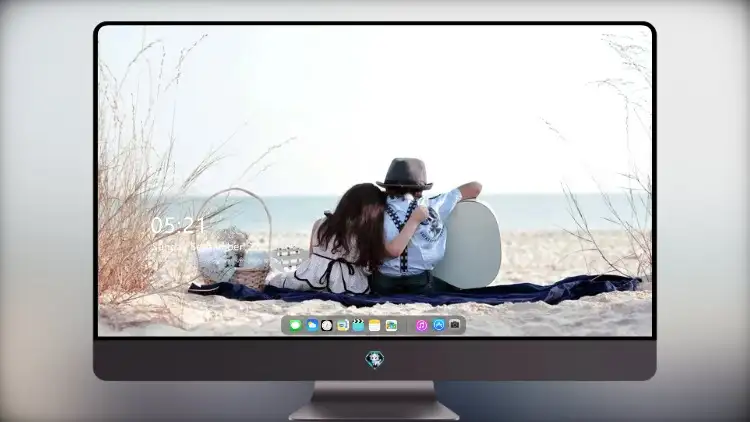This screenshot has height=422, width=750.
Task: Launch the teal clapperboard video app
Action: tap(358, 325)
